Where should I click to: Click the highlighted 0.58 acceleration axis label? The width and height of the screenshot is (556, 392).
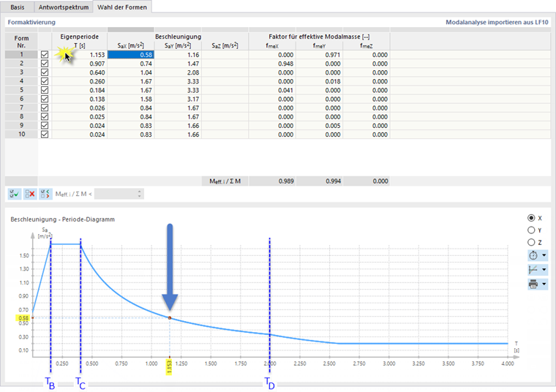(23, 318)
